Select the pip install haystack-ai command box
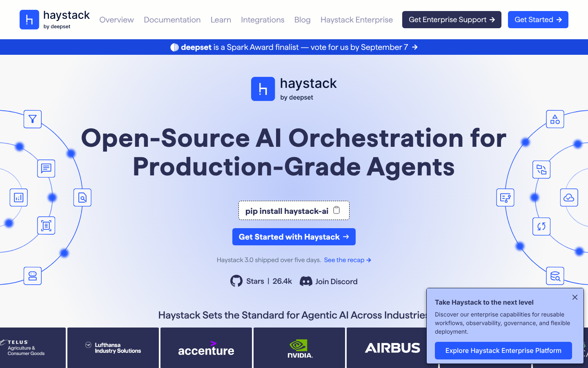This screenshot has height=368, width=588. 294,211
